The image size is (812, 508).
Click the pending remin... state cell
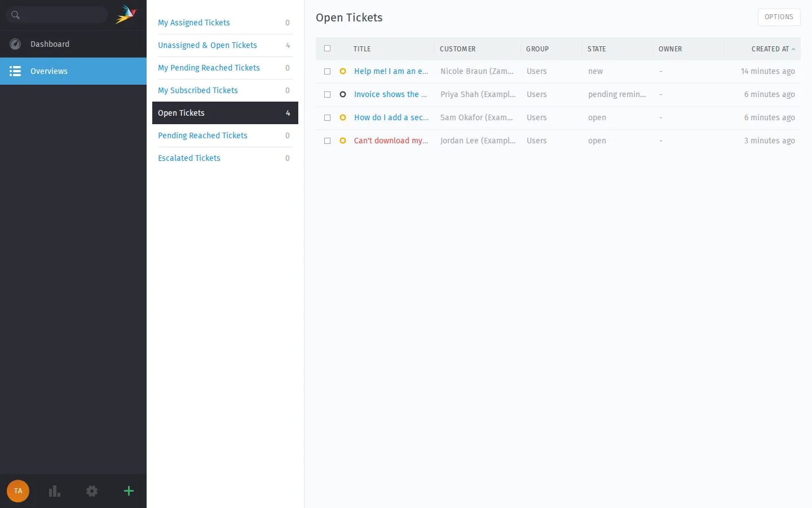click(x=617, y=94)
